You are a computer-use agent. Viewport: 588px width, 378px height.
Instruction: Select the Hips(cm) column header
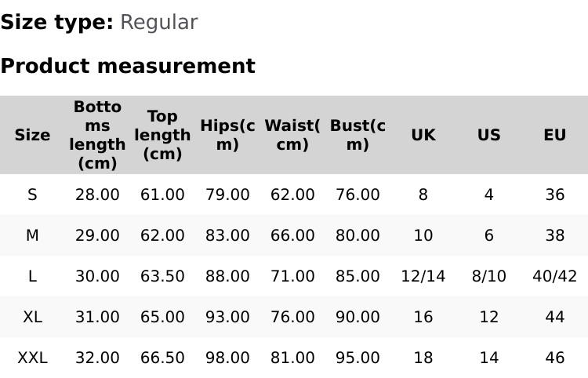click(227, 135)
